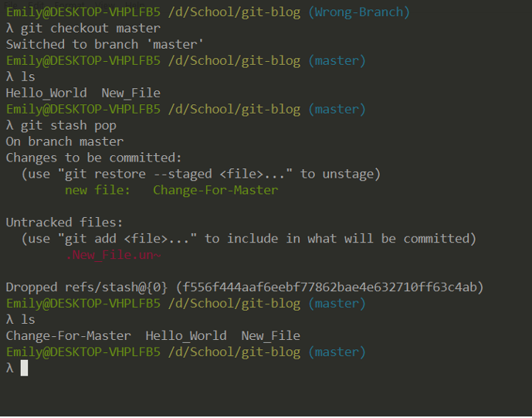Click the 'git checkout master' command text
This screenshot has width=532, height=418.
coord(90,29)
